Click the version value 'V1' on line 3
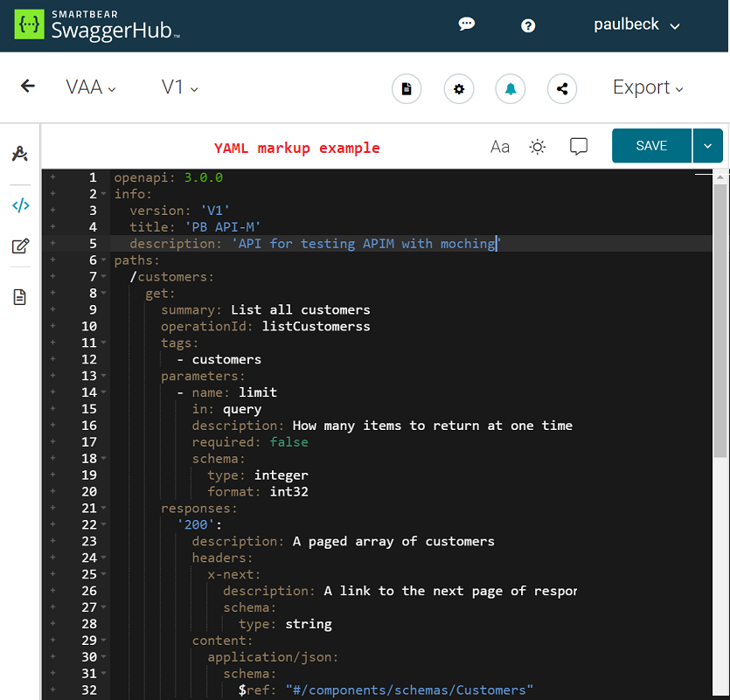Viewport: 730px width, 700px height. click(214, 211)
